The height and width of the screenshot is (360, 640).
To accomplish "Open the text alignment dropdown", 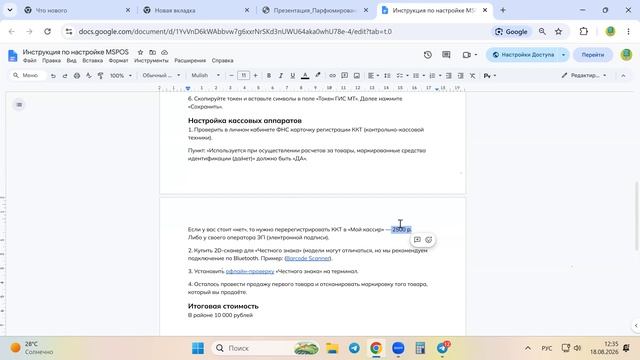I will [x=373, y=76].
